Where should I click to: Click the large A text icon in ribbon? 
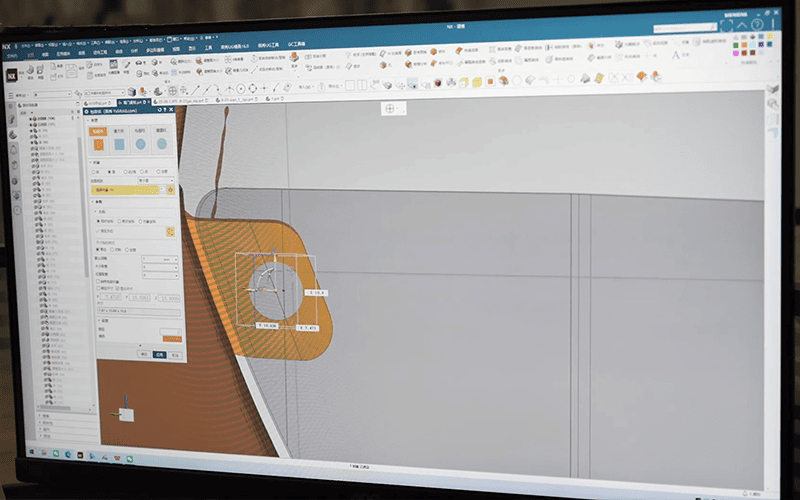click(676, 55)
